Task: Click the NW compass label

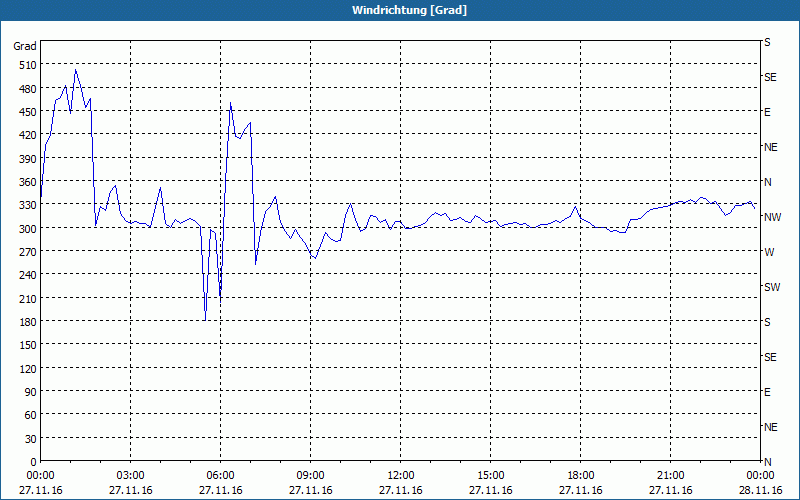Action: click(772, 217)
